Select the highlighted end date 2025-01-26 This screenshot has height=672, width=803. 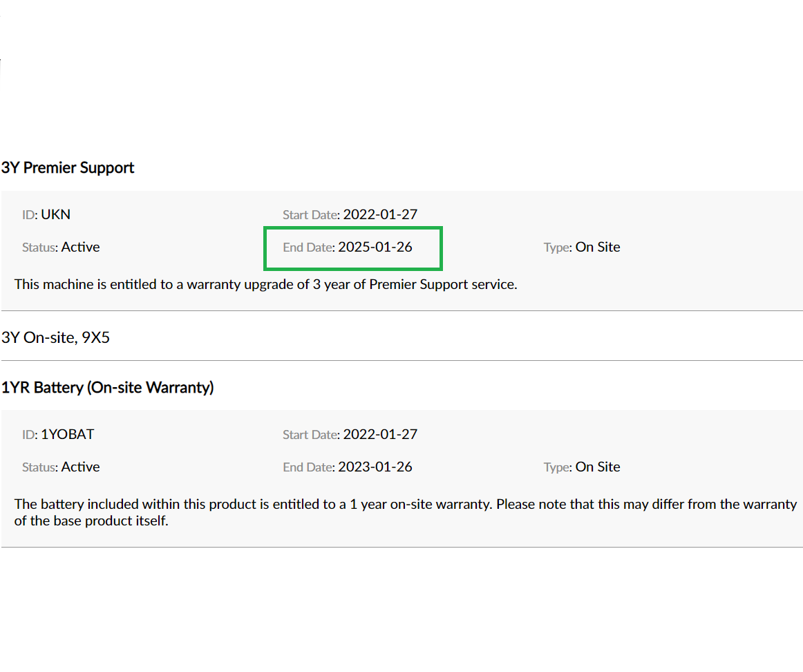pos(375,247)
